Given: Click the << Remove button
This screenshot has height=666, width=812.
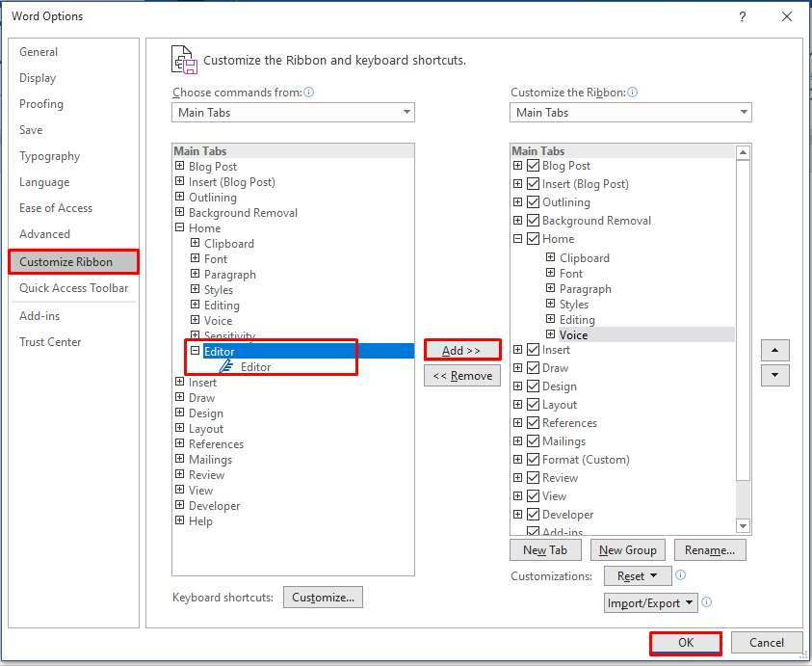Looking at the screenshot, I should pos(462,375).
